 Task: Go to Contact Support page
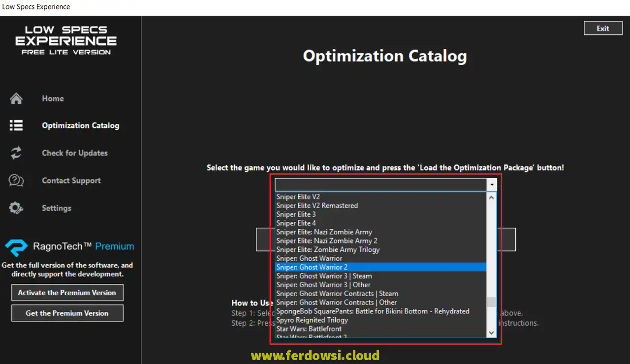click(71, 181)
